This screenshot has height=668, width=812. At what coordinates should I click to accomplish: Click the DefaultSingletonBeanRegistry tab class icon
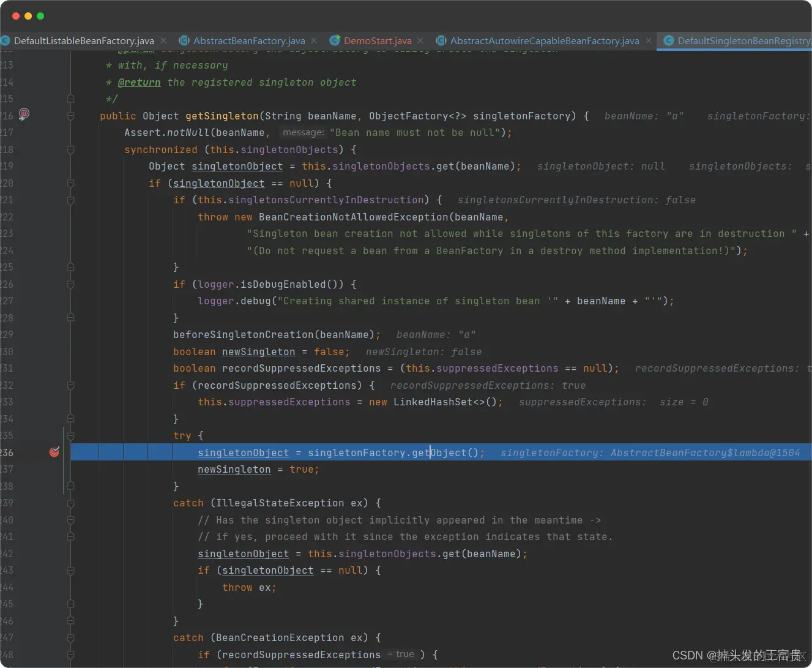pyautogui.click(x=669, y=40)
